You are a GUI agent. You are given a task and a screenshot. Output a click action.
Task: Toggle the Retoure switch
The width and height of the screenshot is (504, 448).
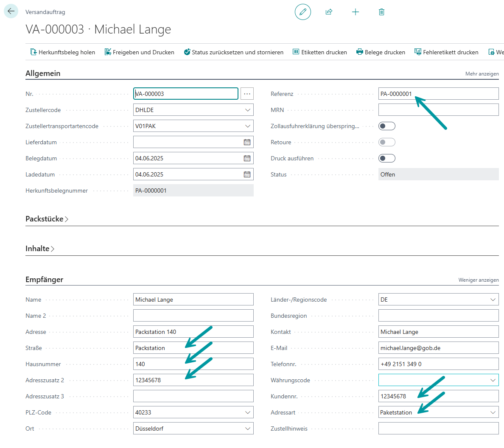pos(386,142)
